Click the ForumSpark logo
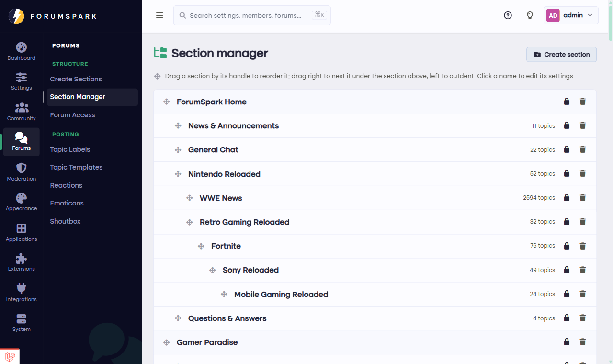This screenshot has width=613, height=364. (x=53, y=16)
